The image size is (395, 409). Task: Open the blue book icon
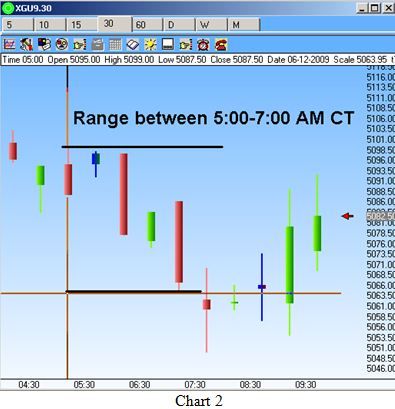click(x=133, y=44)
